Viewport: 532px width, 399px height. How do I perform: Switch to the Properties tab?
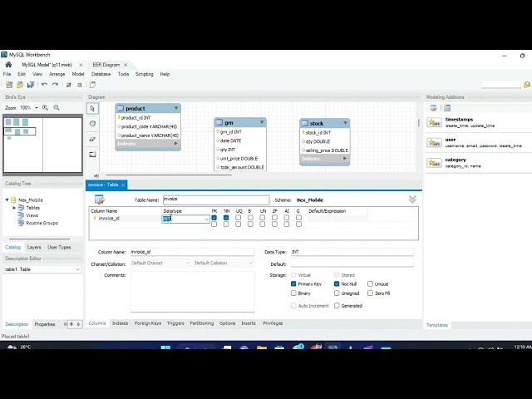(x=45, y=324)
